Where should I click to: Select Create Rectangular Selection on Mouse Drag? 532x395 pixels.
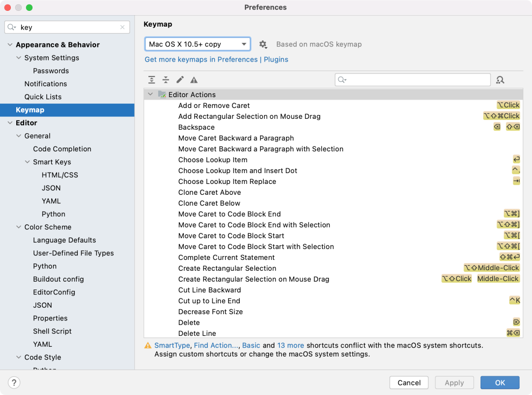pos(332,279)
